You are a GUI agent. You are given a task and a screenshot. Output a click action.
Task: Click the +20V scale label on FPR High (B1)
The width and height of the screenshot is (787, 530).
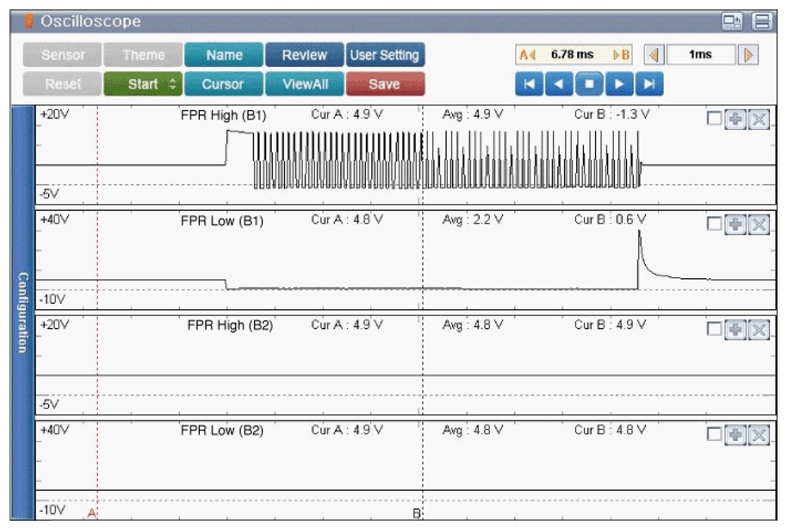pos(55,114)
